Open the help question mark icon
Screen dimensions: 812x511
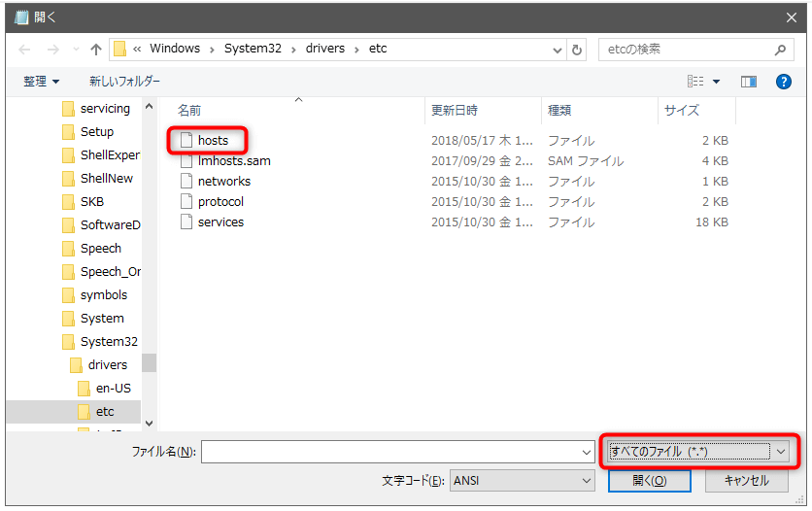coord(784,82)
